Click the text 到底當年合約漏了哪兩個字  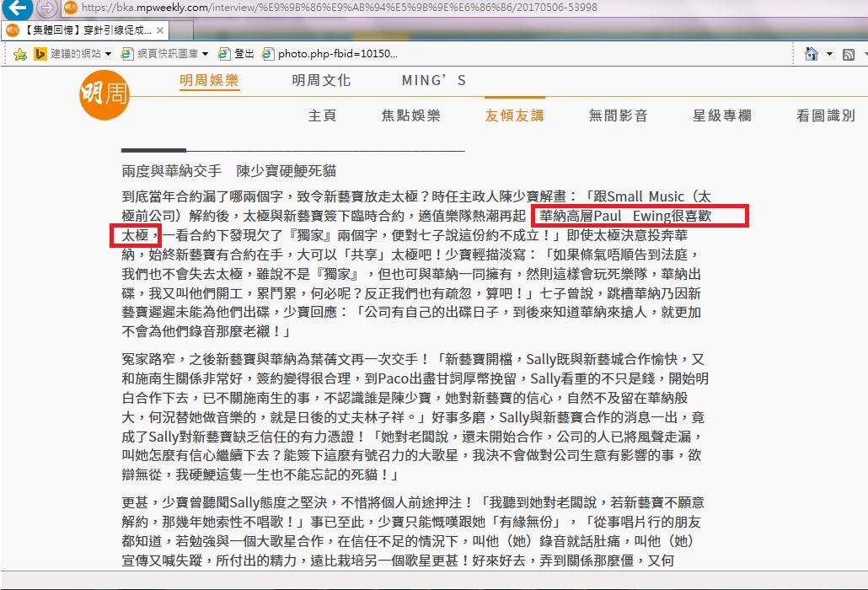[x=202, y=196]
